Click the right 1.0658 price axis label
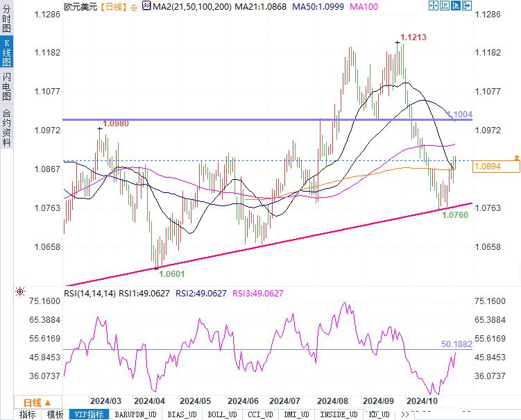Viewport: 521px width, 420px height. pos(488,246)
